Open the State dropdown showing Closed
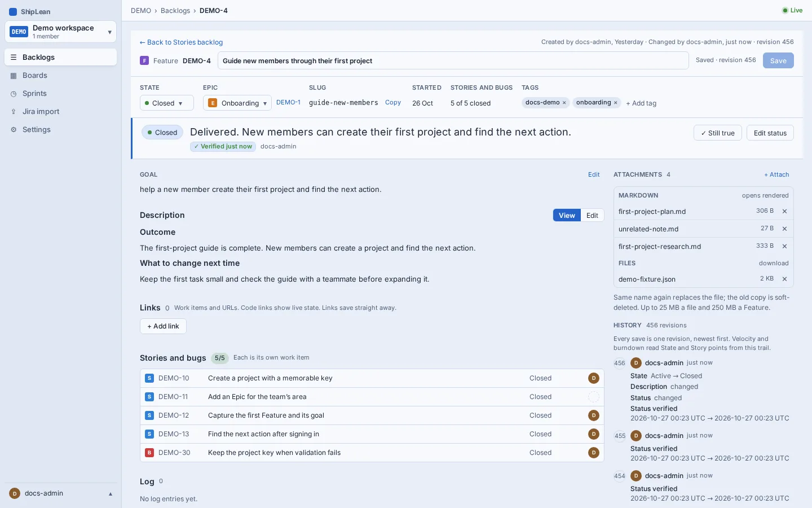 pyautogui.click(x=166, y=103)
